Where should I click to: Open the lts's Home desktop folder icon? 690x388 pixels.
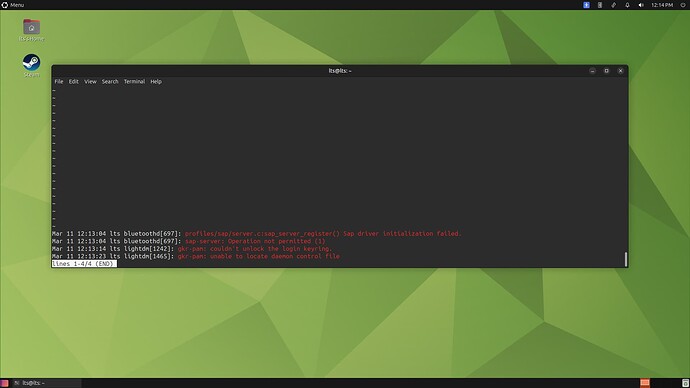[31, 29]
